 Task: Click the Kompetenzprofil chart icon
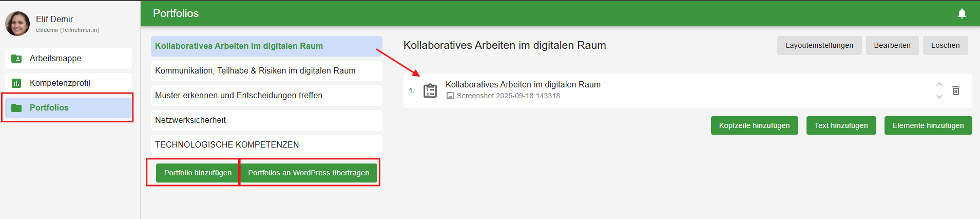16,83
